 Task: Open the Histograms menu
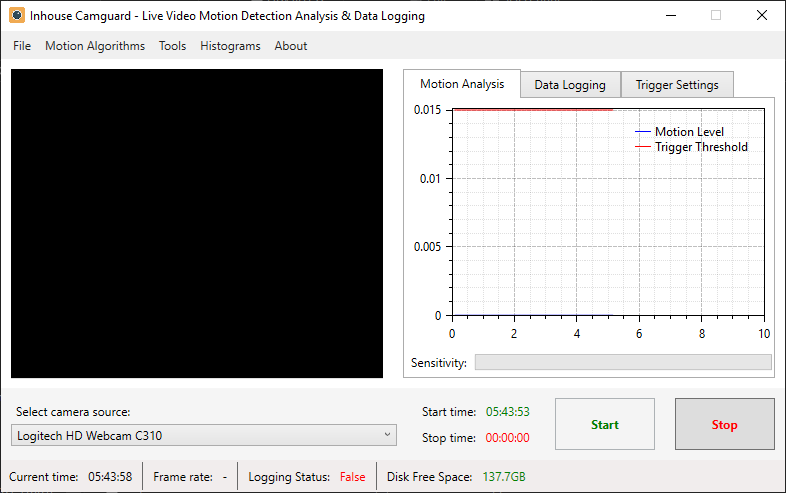point(230,46)
